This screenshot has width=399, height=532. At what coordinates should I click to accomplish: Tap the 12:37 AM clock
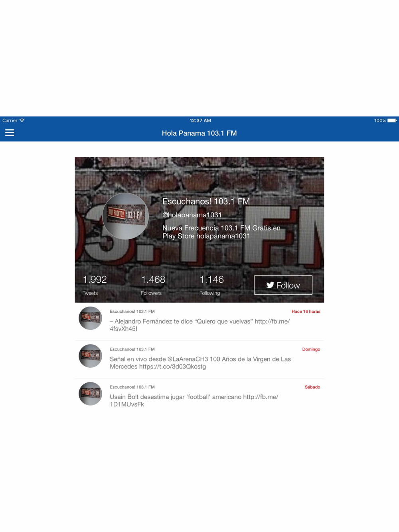[x=200, y=120]
